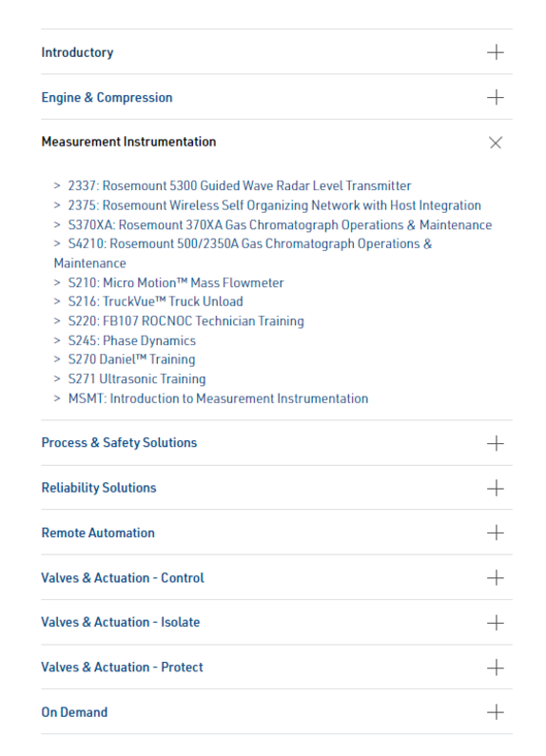Open Valves & Actuation - Control plus icon
Screen dimensions: 546x756
[496, 577]
